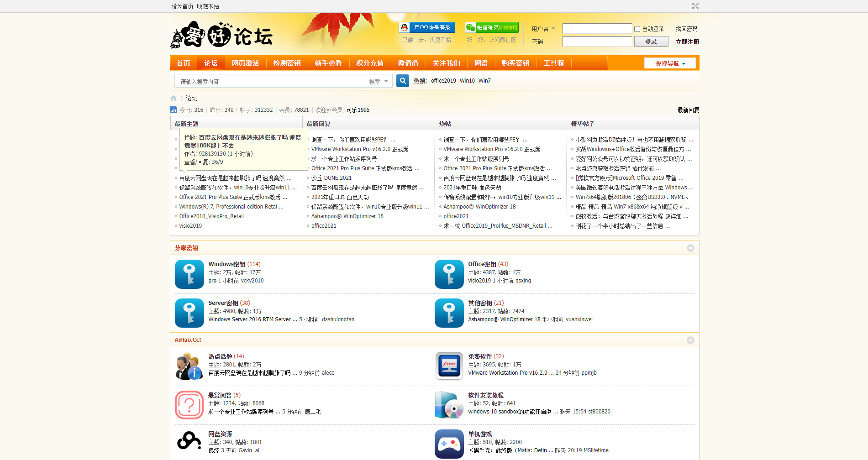
Task: Open thread Office2010_VisioPro_Retail
Action: tap(211, 216)
